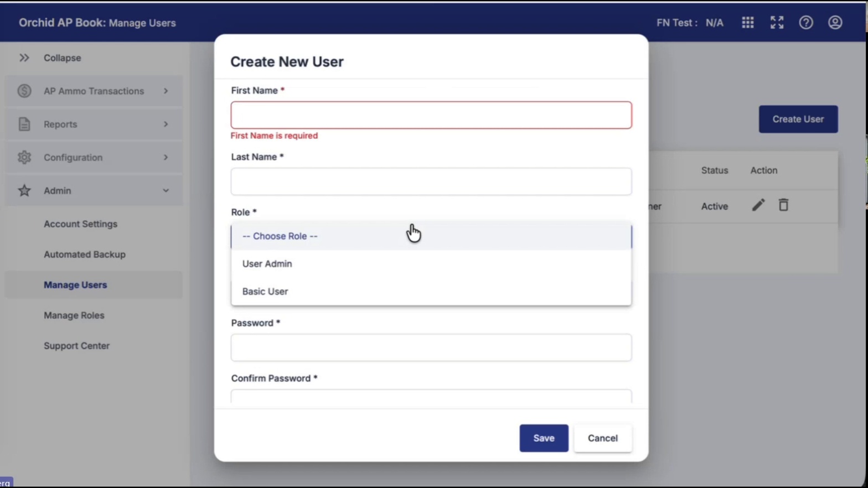Click the Confirm Password input field
868x488 pixels.
(431, 396)
